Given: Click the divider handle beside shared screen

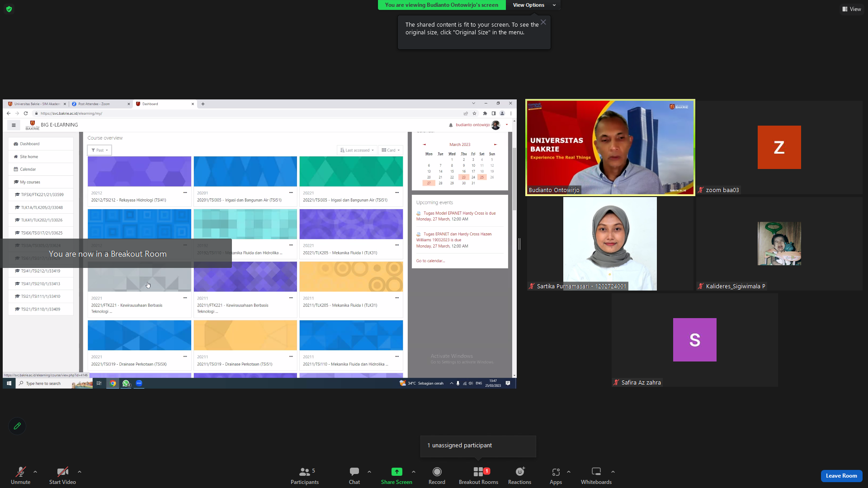Looking at the screenshot, I should click(x=519, y=244).
